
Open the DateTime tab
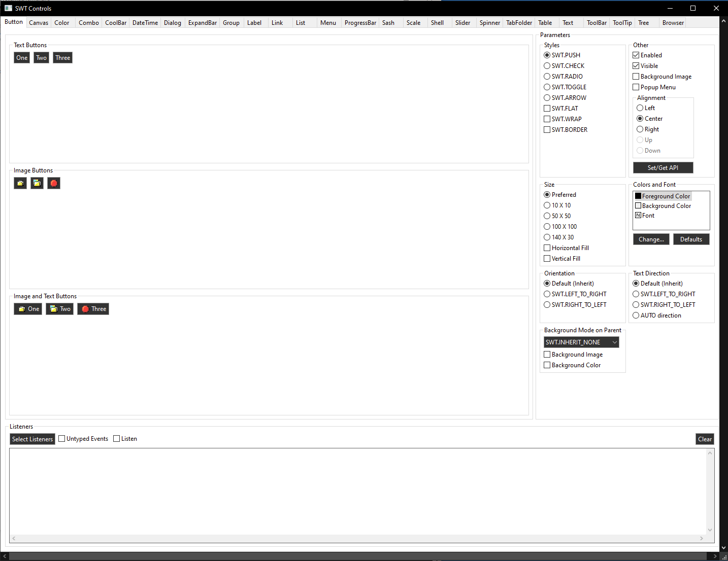point(145,23)
